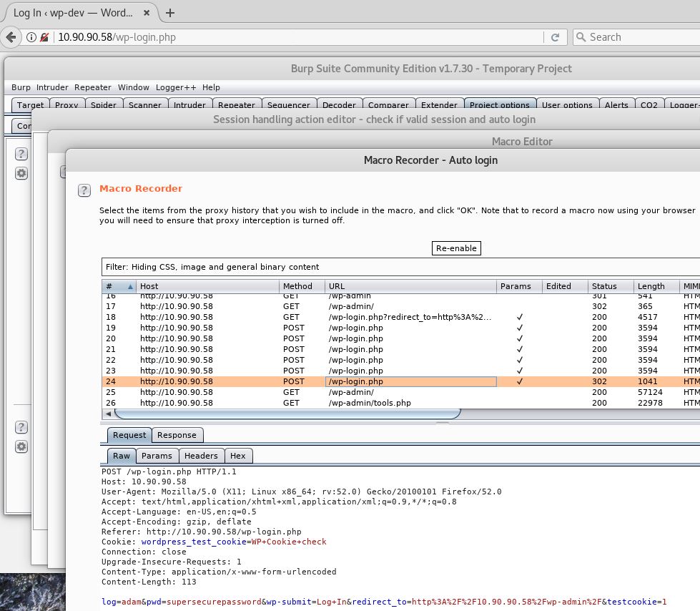Open the Burp menu

click(21, 87)
